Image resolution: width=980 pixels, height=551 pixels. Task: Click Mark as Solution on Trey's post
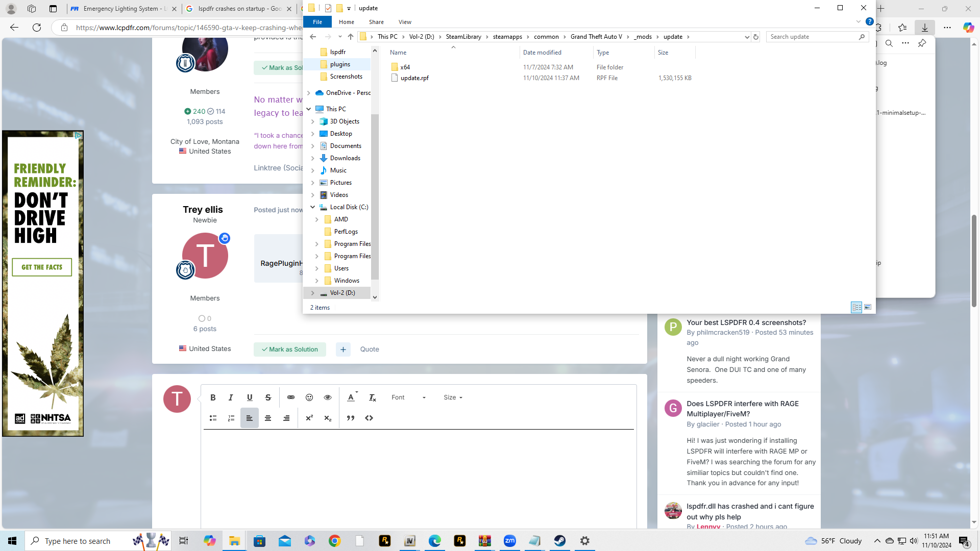290,349
